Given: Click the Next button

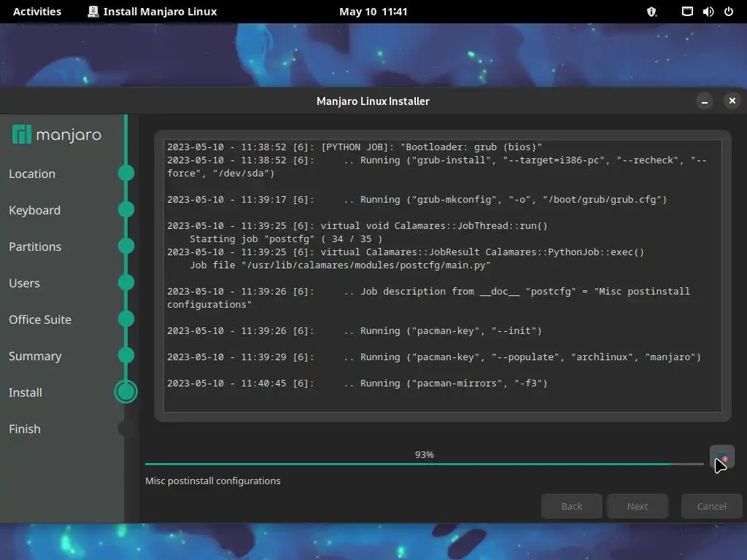Looking at the screenshot, I should (638, 506).
